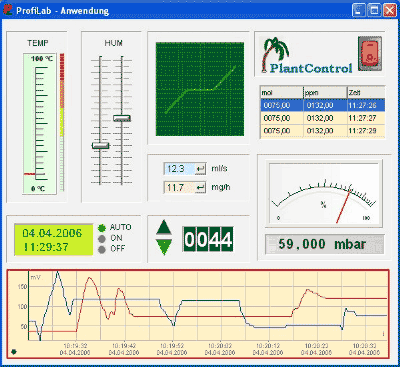Click the 0044 counter display
The height and width of the screenshot is (367, 400).
click(x=208, y=240)
